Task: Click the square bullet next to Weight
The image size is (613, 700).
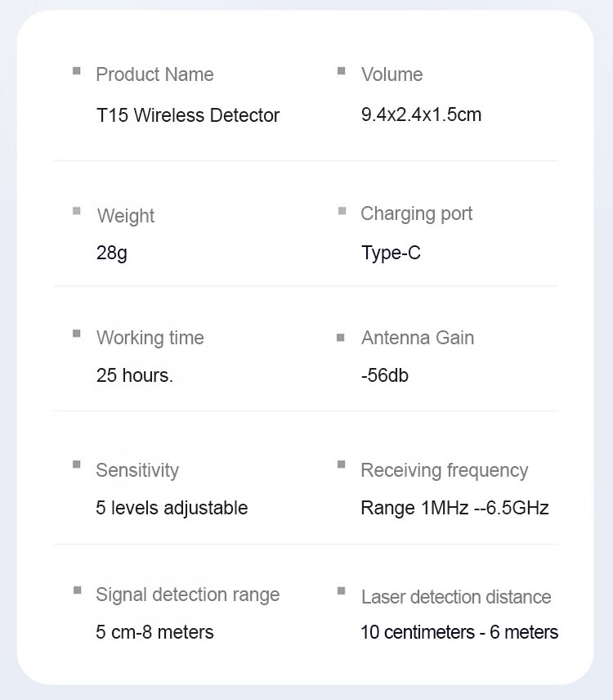Action: pyautogui.click(x=77, y=211)
